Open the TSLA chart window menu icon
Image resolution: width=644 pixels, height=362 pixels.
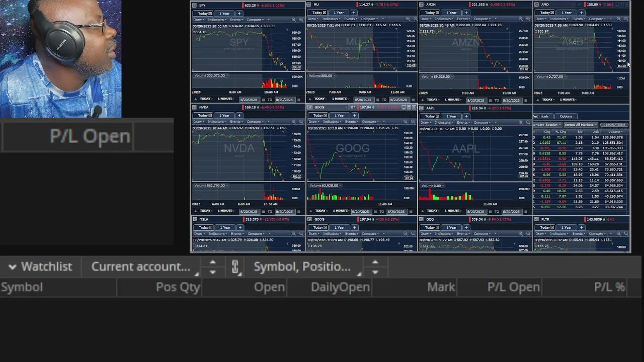pyautogui.click(x=195, y=219)
